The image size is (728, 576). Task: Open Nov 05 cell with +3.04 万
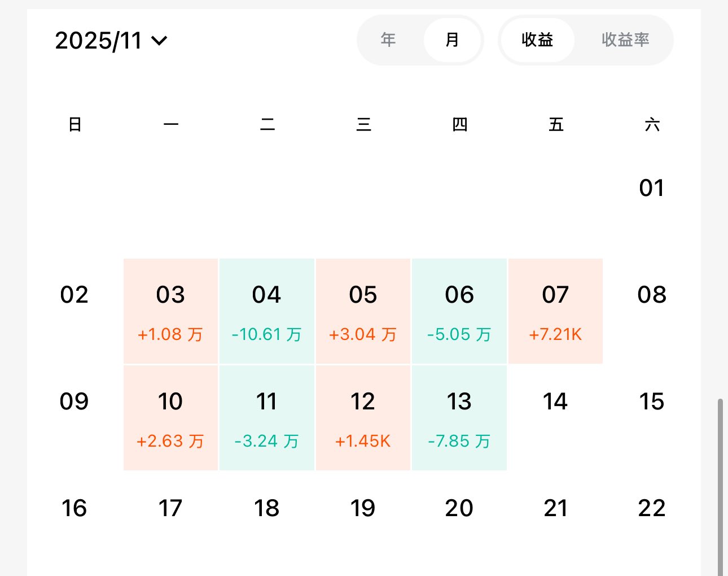(x=363, y=311)
